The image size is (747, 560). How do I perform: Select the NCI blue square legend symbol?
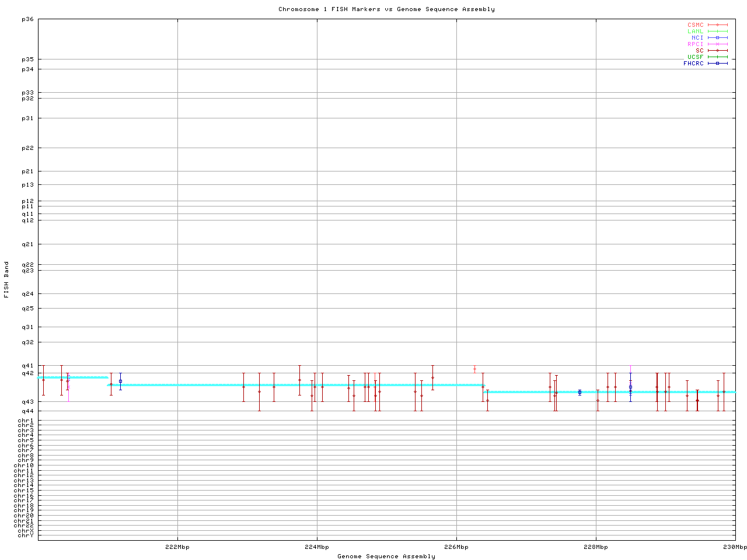717,38
